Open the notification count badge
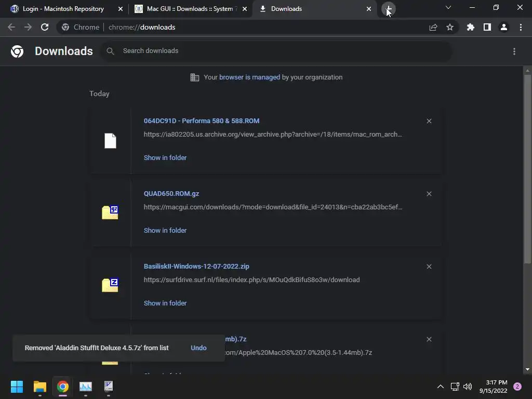The height and width of the screenshot is (399, 532). (517, 387)
